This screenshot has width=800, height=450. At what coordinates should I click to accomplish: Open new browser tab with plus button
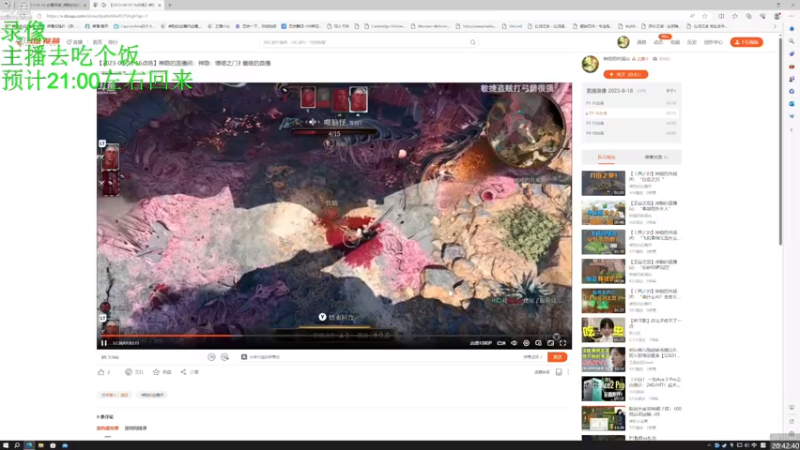pyautogui.click(x=170, y=5)
